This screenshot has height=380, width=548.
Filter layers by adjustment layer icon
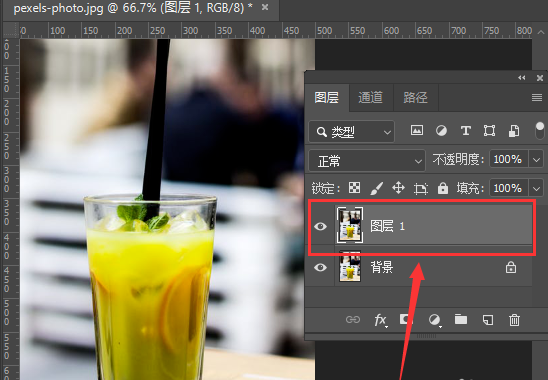(441, 131)
